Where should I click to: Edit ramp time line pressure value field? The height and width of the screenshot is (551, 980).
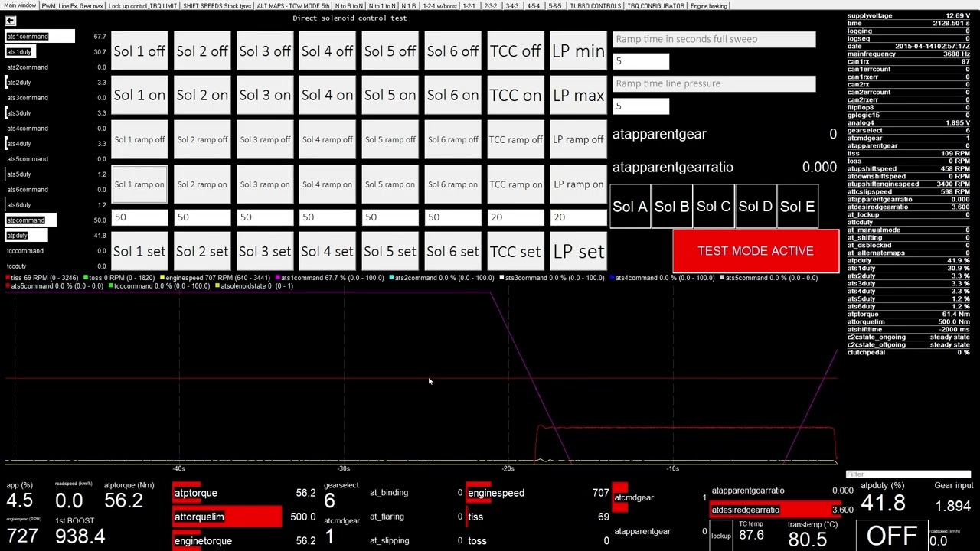pos(641,106)
